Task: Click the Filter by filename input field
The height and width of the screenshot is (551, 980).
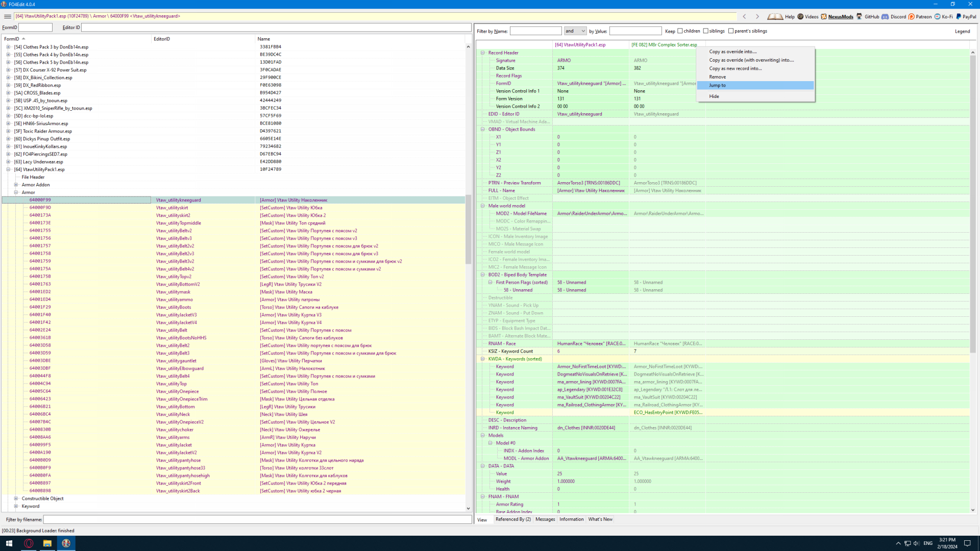Action: pos(257,519)
